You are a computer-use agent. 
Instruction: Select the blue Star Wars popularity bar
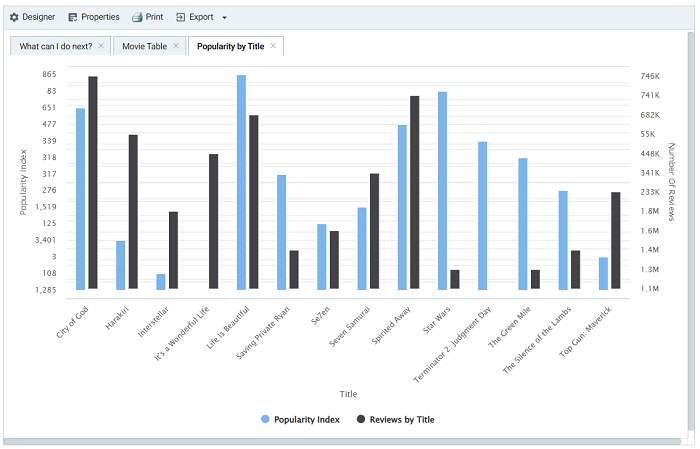(442, 190)
